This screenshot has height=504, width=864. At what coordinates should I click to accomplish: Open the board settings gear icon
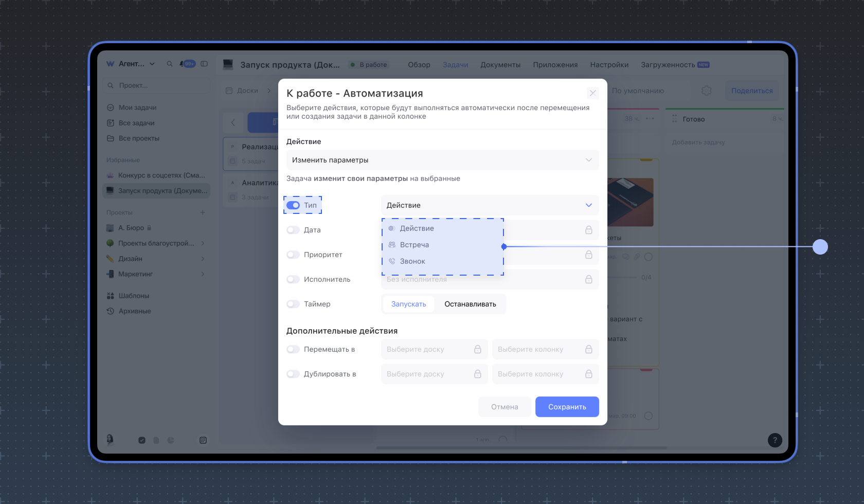(707, 91)
